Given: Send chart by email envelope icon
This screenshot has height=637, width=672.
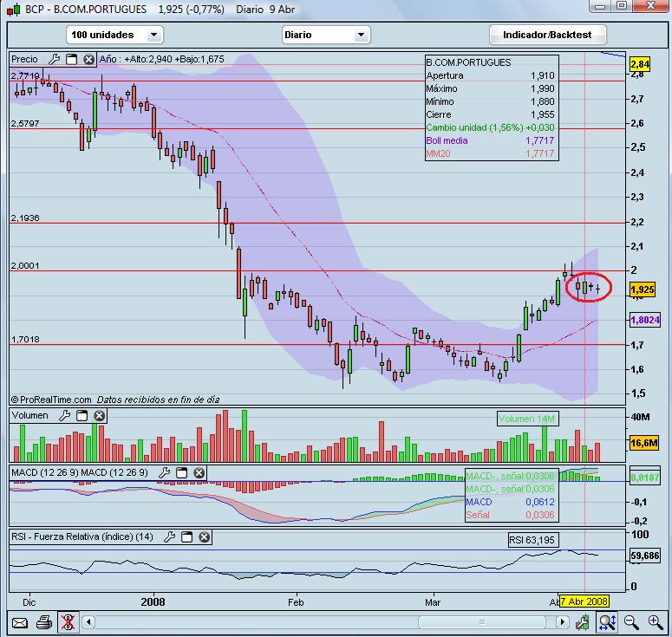Looking at the screenshot, I should (x=20, y=622).
